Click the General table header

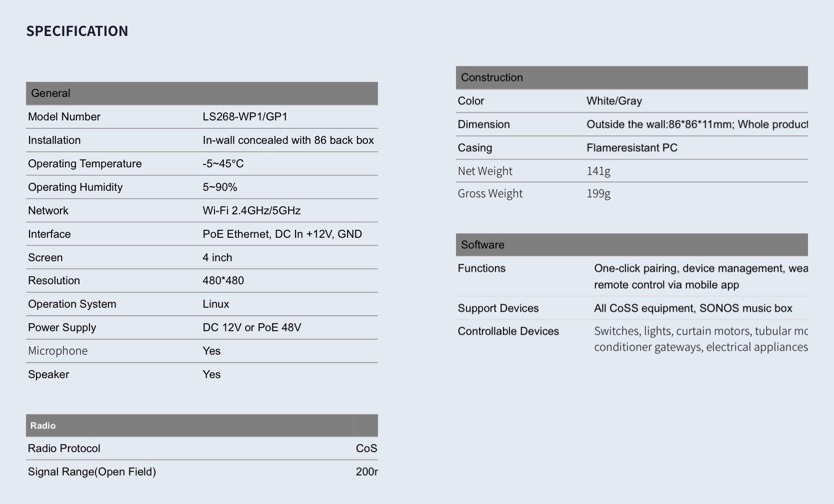pos(50,93)
